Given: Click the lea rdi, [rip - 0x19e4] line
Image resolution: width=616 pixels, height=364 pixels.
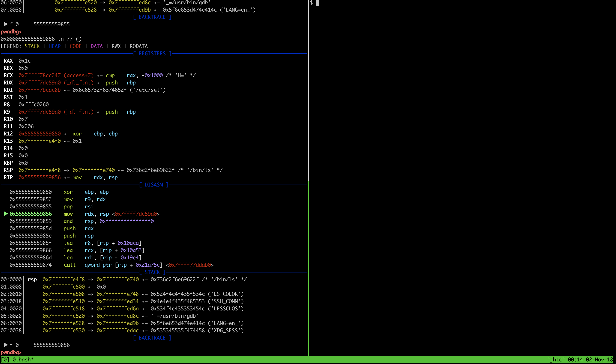Looking at the screenshot, I should coord(75,257).
